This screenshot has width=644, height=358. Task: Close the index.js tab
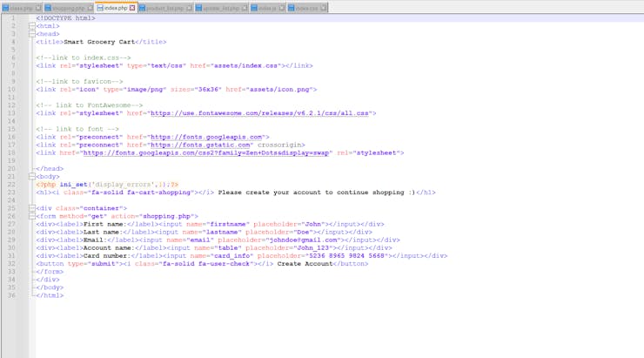(x=282, y=8)
